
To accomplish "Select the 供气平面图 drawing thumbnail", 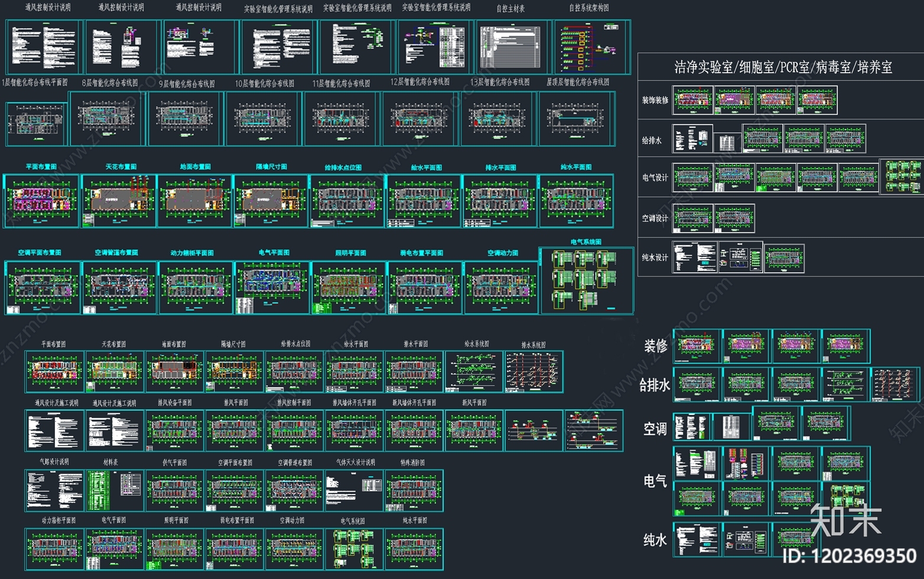I will point(175,490).
